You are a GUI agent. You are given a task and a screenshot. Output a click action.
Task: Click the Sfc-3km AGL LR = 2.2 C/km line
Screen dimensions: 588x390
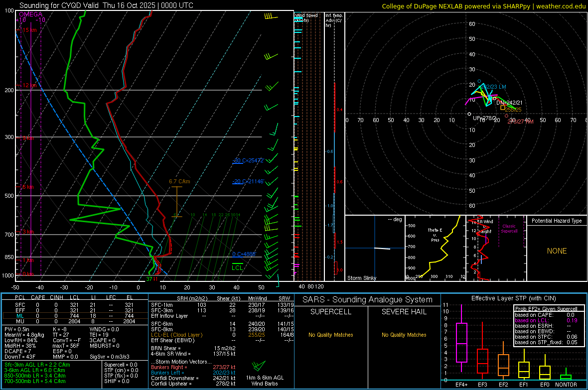click(37, 365)
